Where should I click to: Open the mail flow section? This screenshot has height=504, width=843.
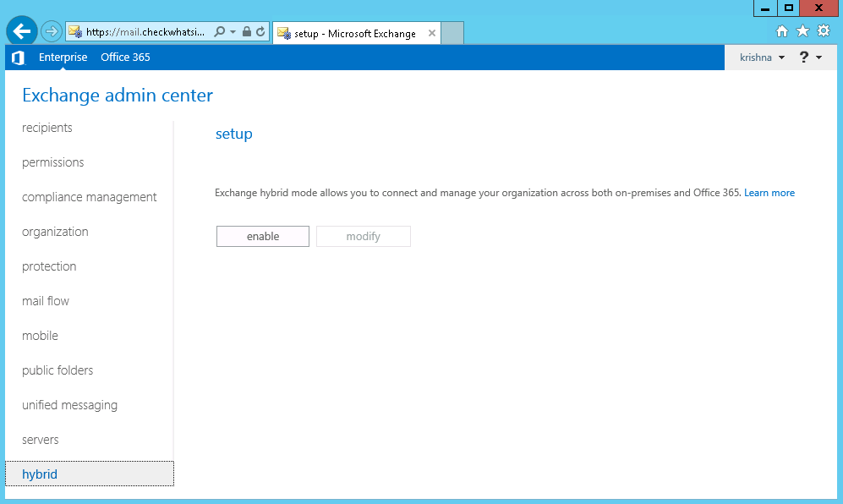(46, 301)
